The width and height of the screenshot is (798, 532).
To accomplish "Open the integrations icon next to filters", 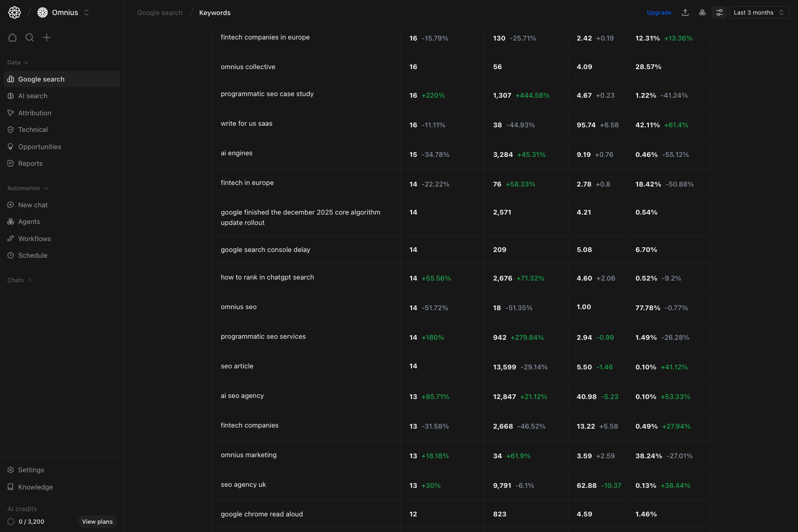I will 702,12.
